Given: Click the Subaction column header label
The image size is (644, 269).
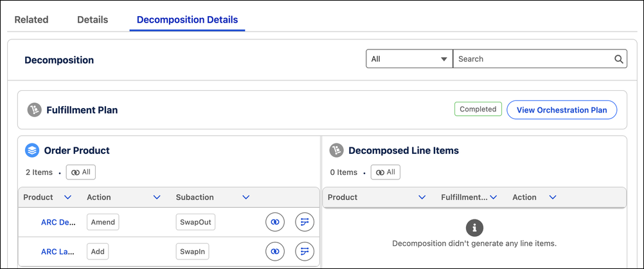Looking at the screenshot, I should (195, 198).
